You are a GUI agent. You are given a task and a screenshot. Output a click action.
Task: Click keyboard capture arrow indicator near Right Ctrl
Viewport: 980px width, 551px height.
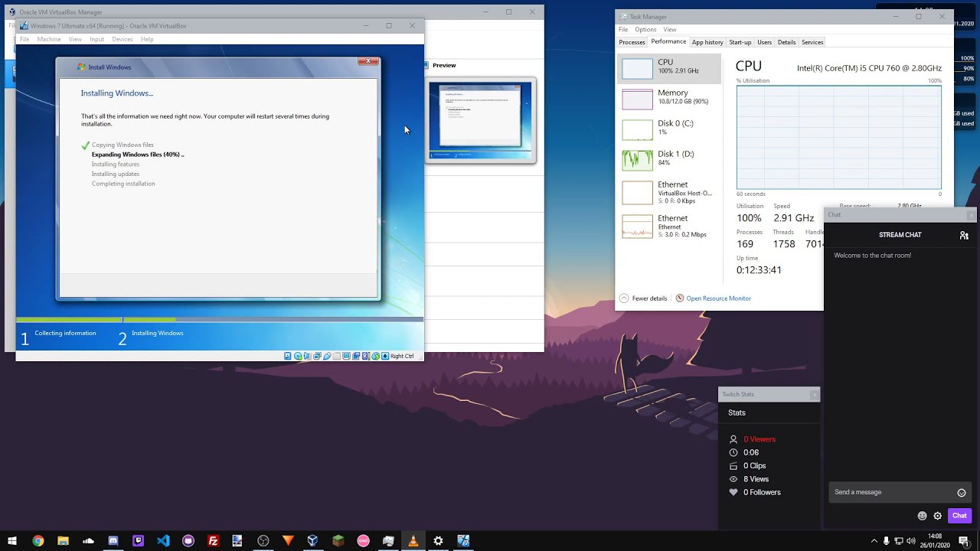point(385,356)
